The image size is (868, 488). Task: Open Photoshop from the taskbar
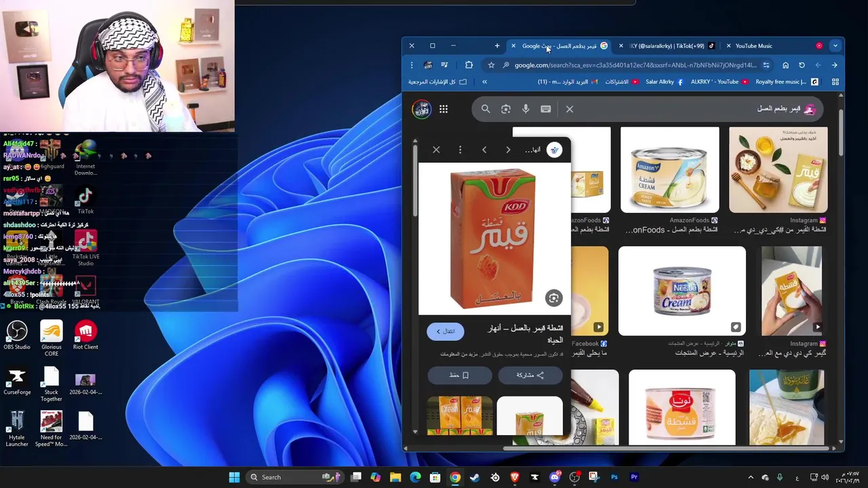click(x=614, y=477)
